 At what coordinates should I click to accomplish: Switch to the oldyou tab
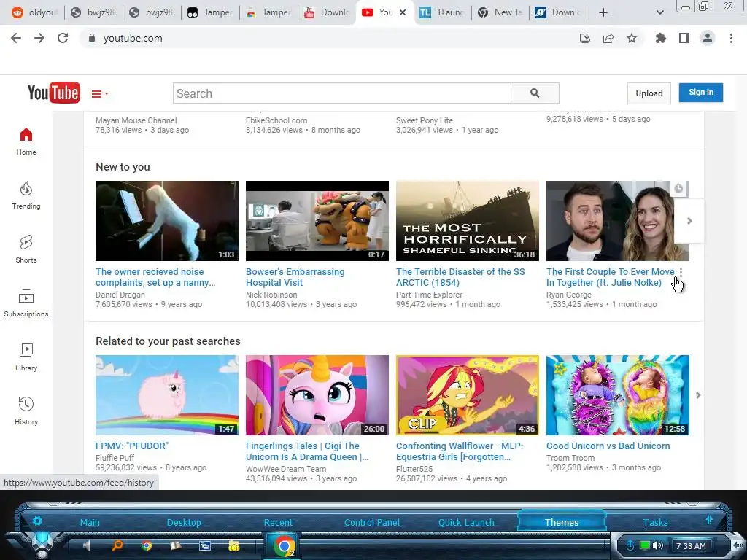coord(34,12)
